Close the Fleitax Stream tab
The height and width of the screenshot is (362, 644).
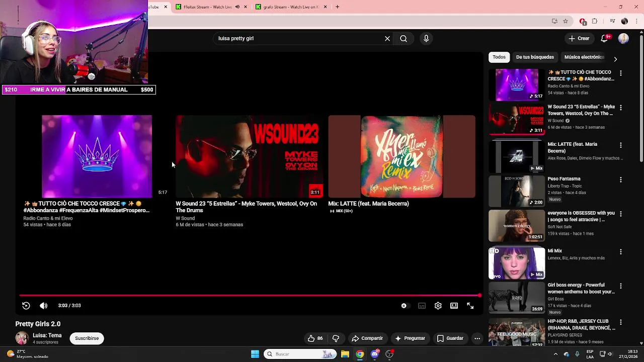click(x=246, y=7)
